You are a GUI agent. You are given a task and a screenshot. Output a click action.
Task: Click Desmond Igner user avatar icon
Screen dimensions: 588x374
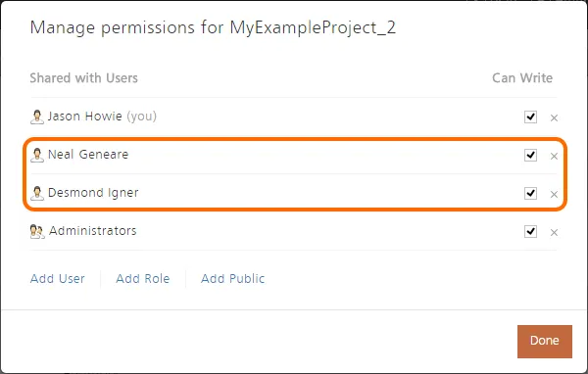click(37, 194)
